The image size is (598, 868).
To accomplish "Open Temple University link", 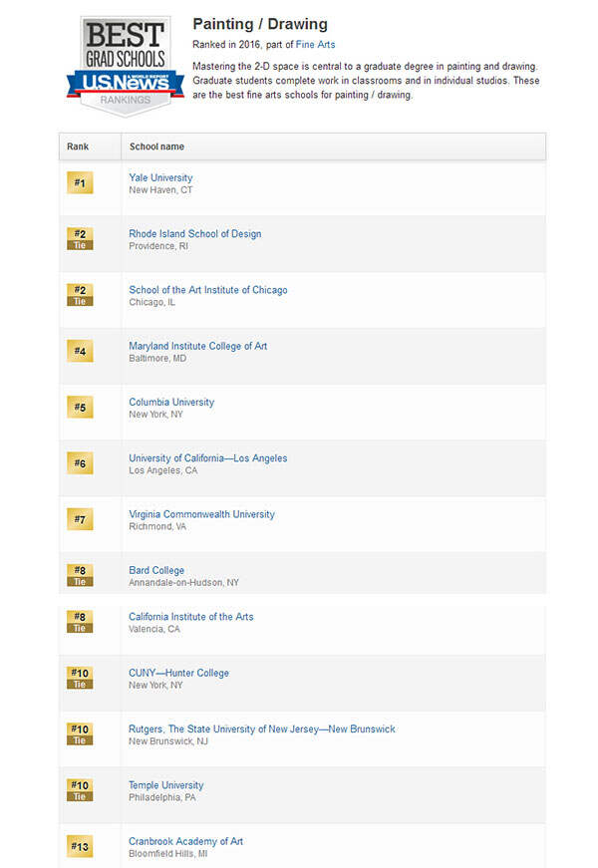I will 166,785.
